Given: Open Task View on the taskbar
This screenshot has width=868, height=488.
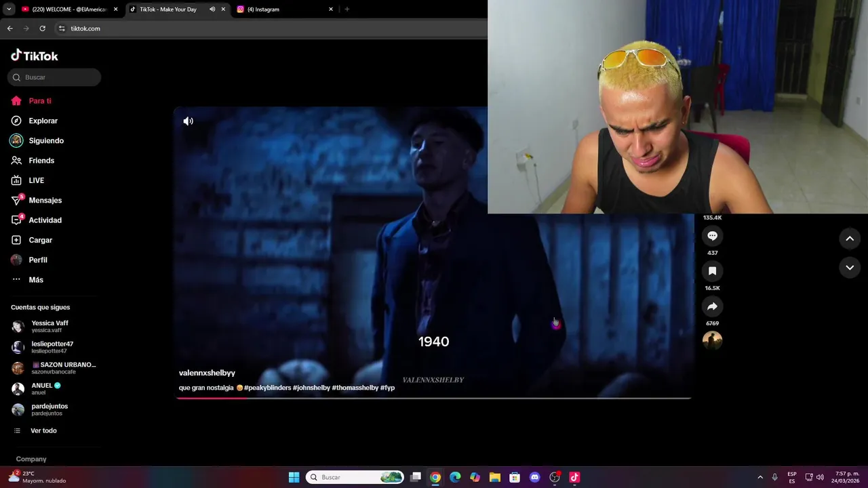Looking at the screenshot, I should click(416, 477).
